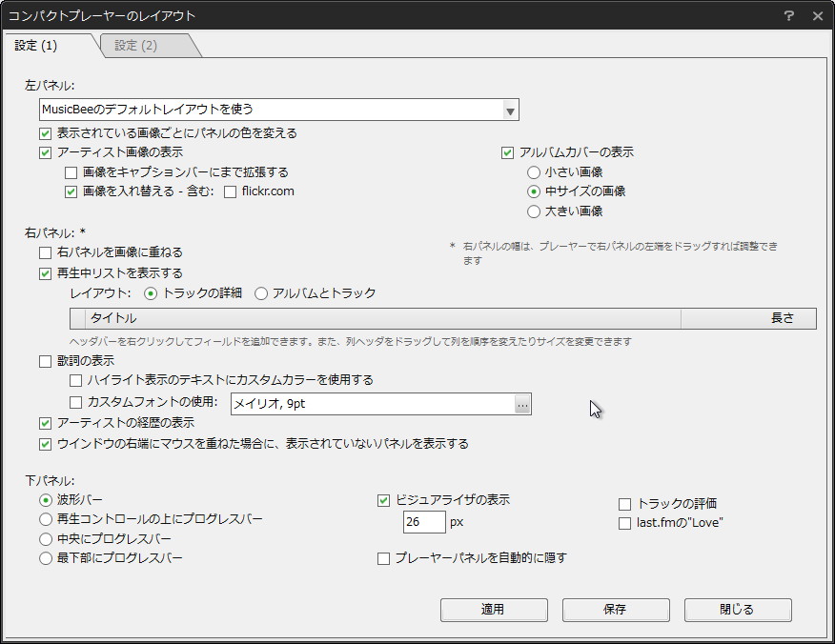Click the ellipsis to browse custom fonts
The height and width of the screenshot is (644, 835).
[x=522, y=404]
